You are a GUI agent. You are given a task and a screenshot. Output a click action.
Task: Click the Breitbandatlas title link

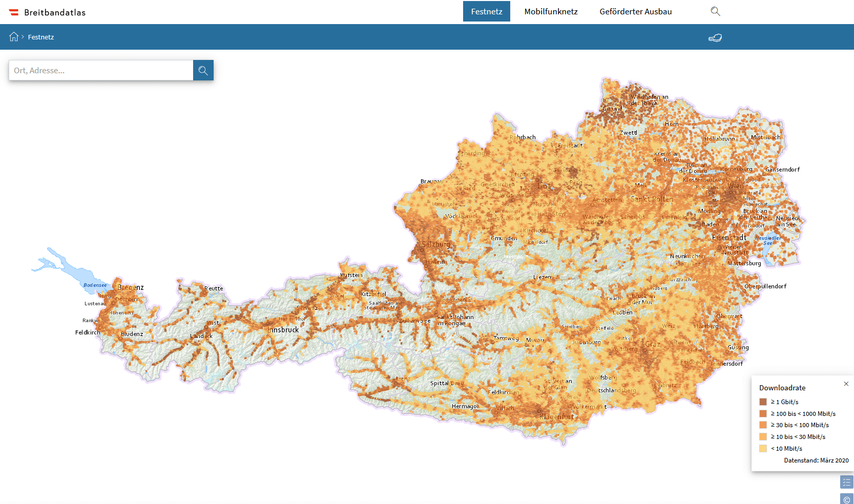pyautogui.click(x=55, y=12)
